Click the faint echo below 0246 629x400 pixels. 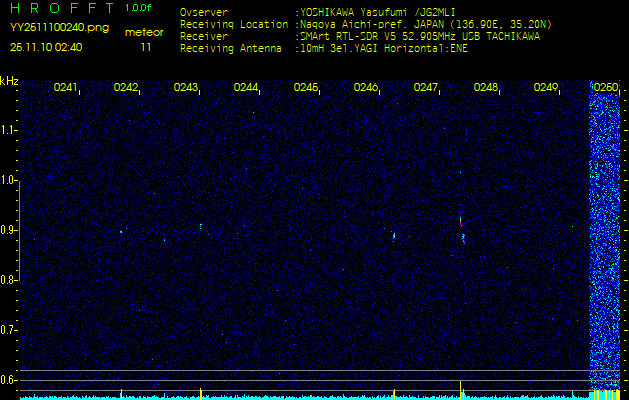pyautogui.click(x=394, y=236)
